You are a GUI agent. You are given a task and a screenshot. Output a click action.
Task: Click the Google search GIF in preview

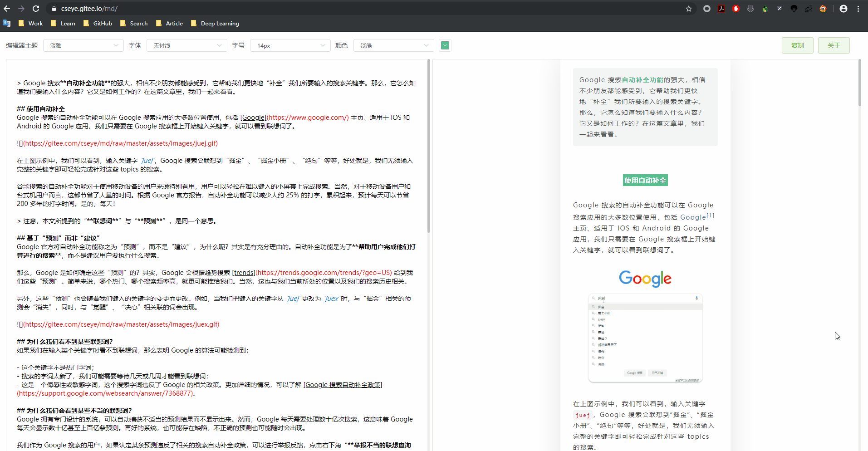[x=645, y=326]
